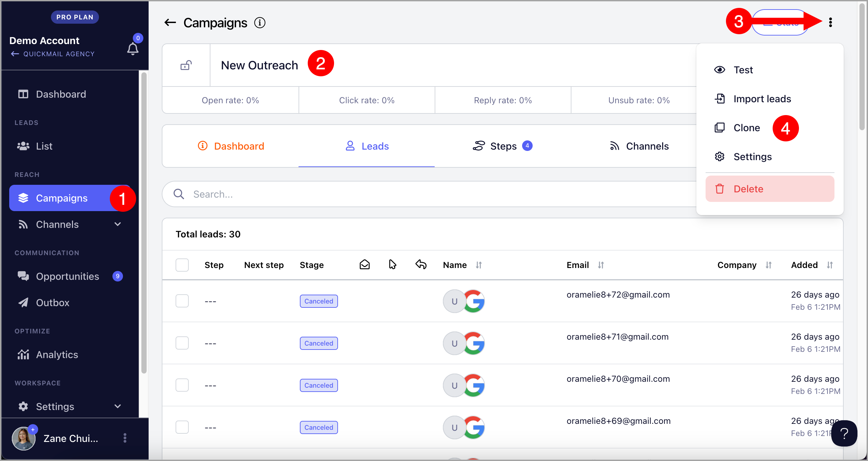The height and width of the screenshot is (461, 868).
Task: Sort leads by Company
Action: pos(768,265)
